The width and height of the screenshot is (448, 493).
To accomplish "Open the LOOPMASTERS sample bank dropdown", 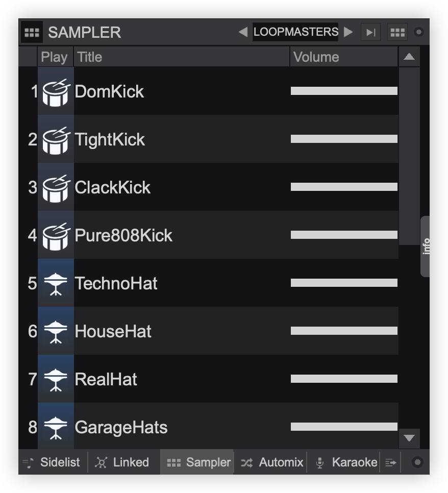I will (x=295, y=32).
